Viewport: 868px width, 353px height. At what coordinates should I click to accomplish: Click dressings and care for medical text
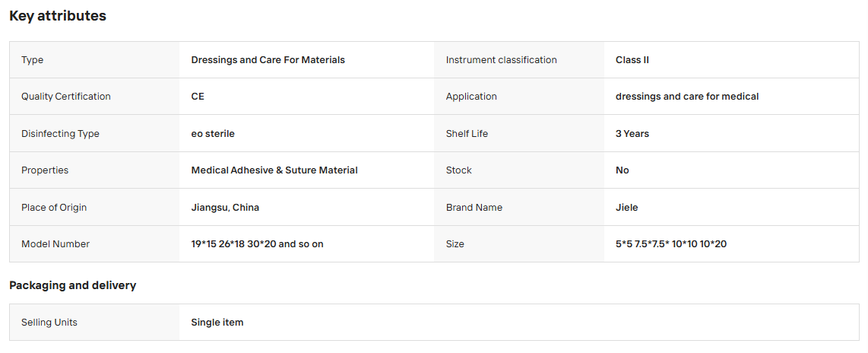[x=687, y=97]
